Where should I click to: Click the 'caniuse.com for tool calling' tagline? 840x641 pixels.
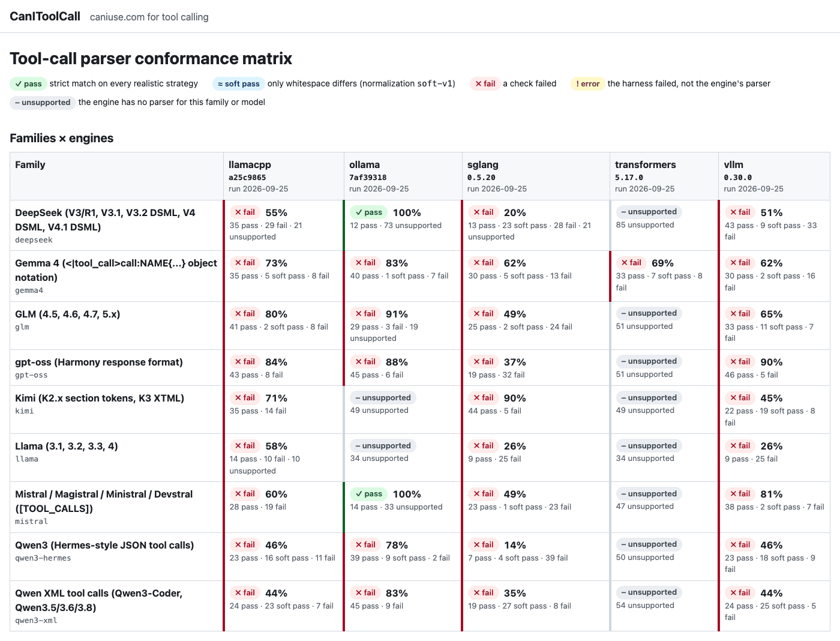click(x=149, y=17)
